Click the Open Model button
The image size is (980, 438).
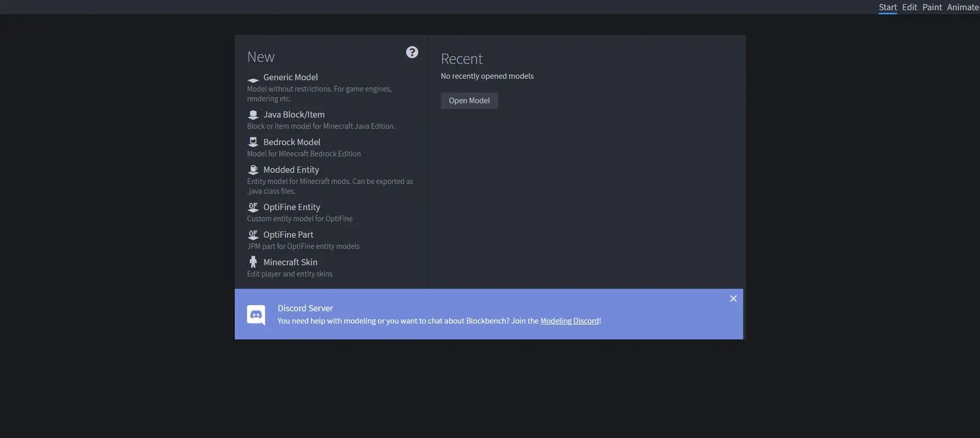point(469,101)
